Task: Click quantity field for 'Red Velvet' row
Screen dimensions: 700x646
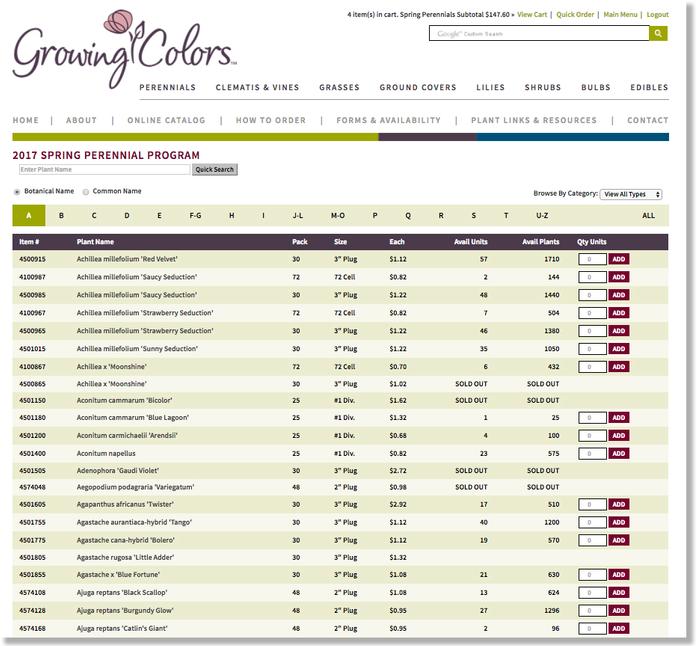Action: 592,259
